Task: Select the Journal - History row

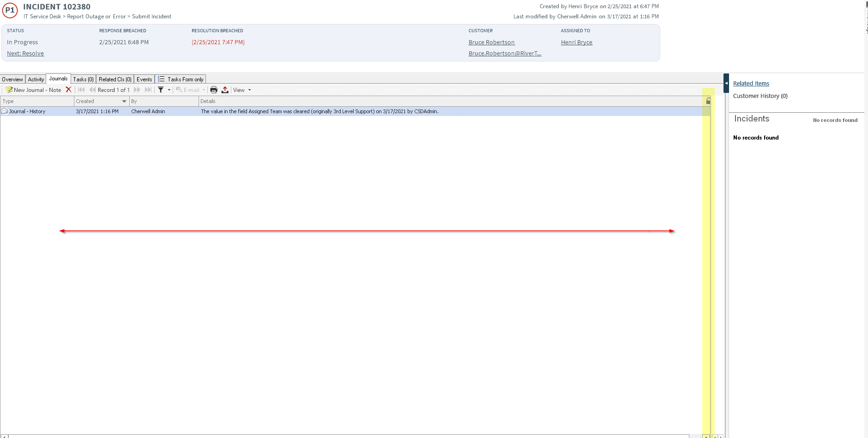Action: 185,111
